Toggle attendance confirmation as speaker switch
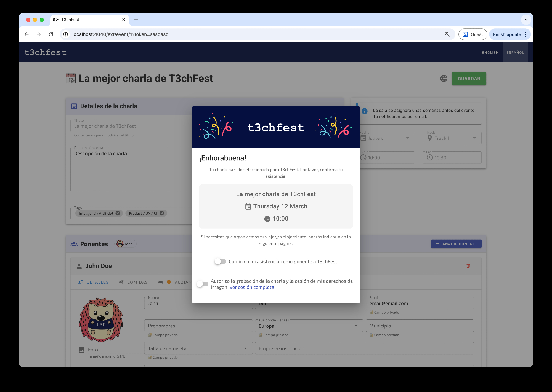This screenshot has width=552, height=392. click(220, 261)
